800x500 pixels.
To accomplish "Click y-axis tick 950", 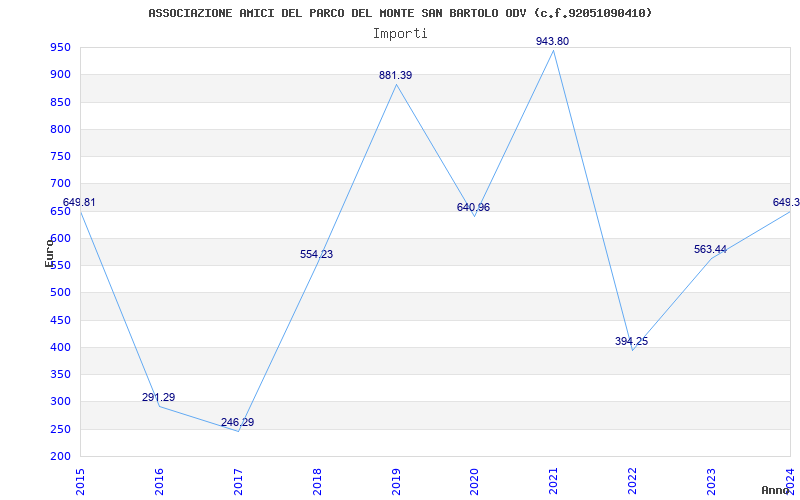I will point(60,48).
